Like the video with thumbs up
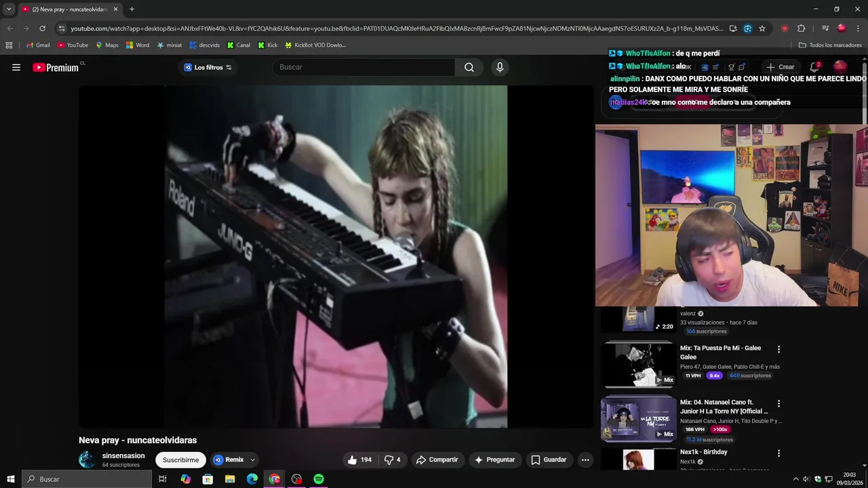Viewport: 868px width, 488px height. [359, 460]
